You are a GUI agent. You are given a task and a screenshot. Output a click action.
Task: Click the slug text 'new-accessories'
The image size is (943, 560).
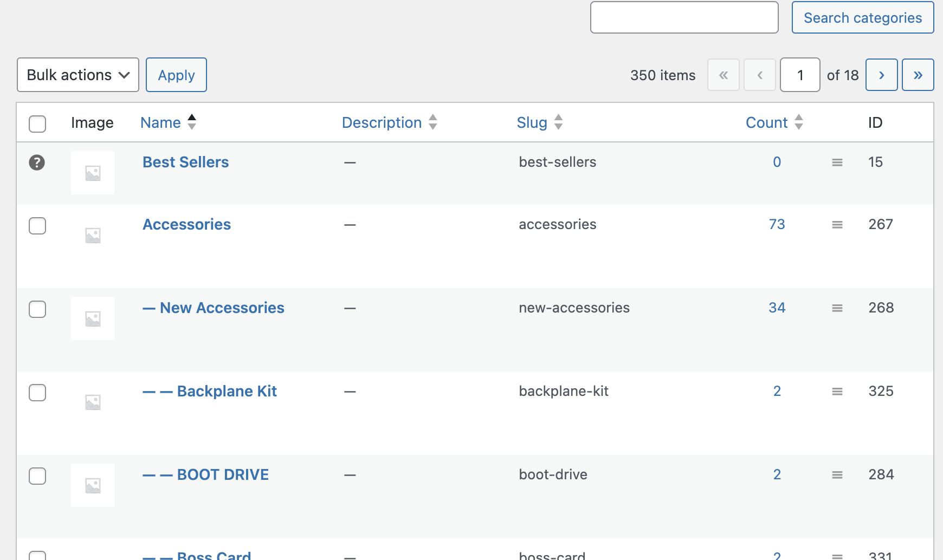click(574, 308)
